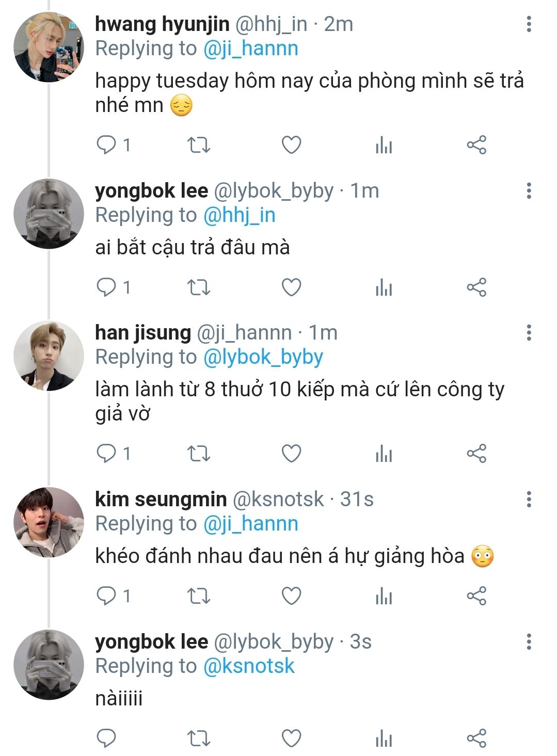The image size is (557, 756).
Task: Open the @hhj_in mention link
Action: point(239,215)
